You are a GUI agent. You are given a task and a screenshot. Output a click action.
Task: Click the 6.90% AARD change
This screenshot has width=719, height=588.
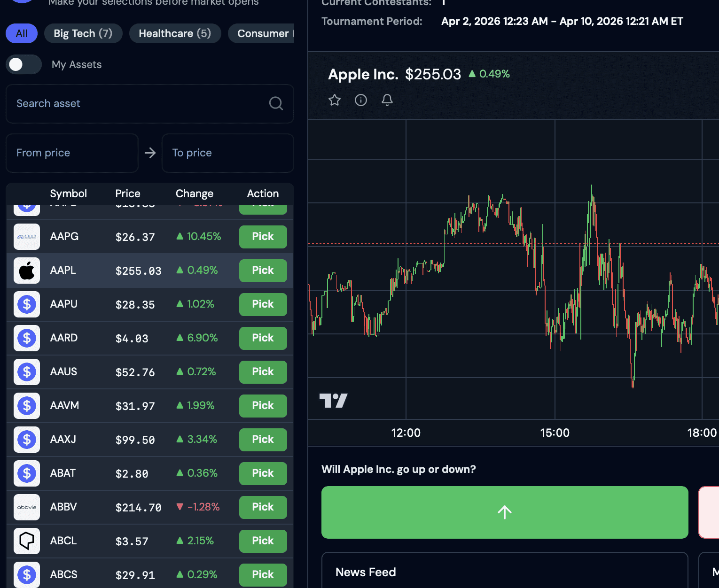pyautogui.click(x=197, y=338)
